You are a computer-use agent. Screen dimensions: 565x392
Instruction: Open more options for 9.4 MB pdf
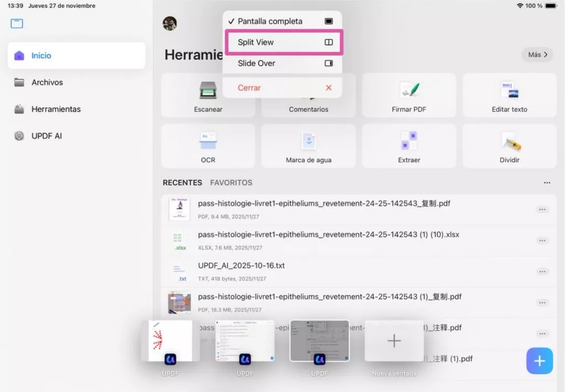(x=542, y=210)
